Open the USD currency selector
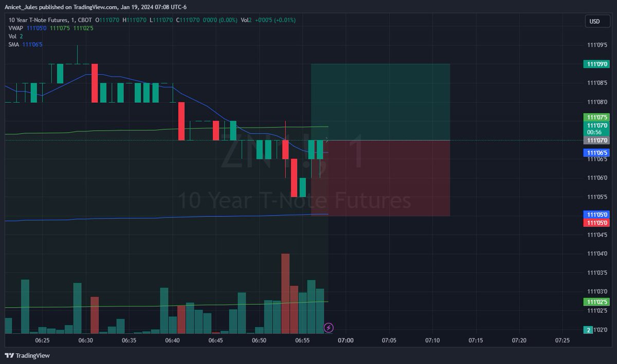Viewport: 617px width, 364px height. (597, 22)
